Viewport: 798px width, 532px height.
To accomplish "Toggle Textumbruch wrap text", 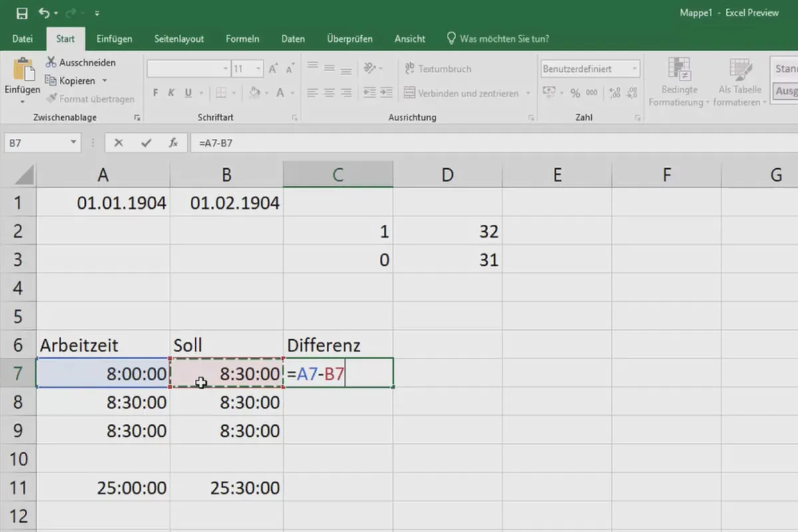I will [x=438, y=68].
